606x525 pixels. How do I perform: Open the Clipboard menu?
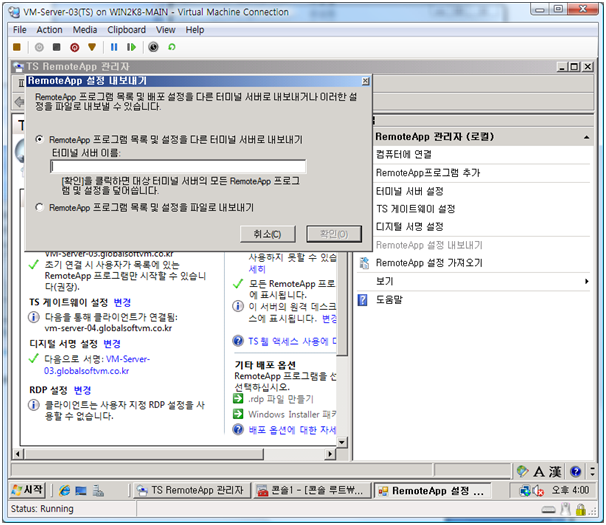tap(126, 30)
